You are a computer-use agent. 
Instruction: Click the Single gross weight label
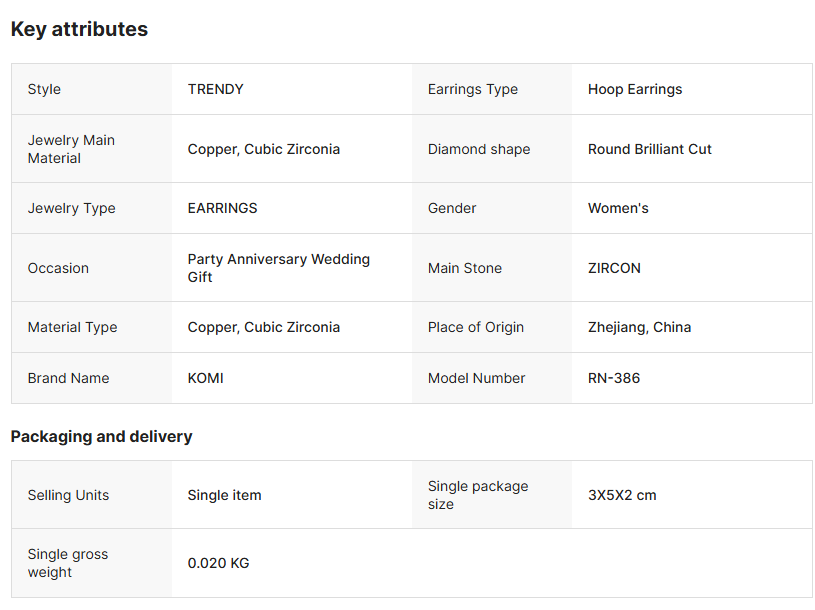coord(68,563)
